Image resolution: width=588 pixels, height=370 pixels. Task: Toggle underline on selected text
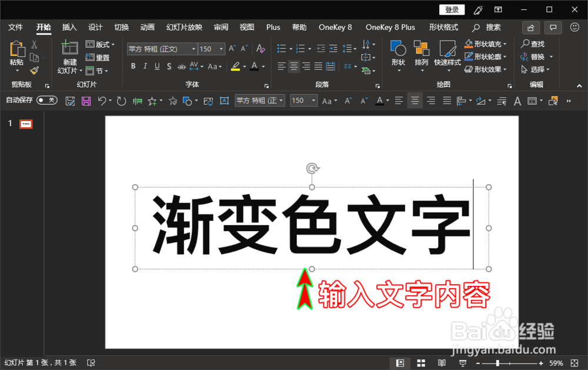(x=157, y=66)
